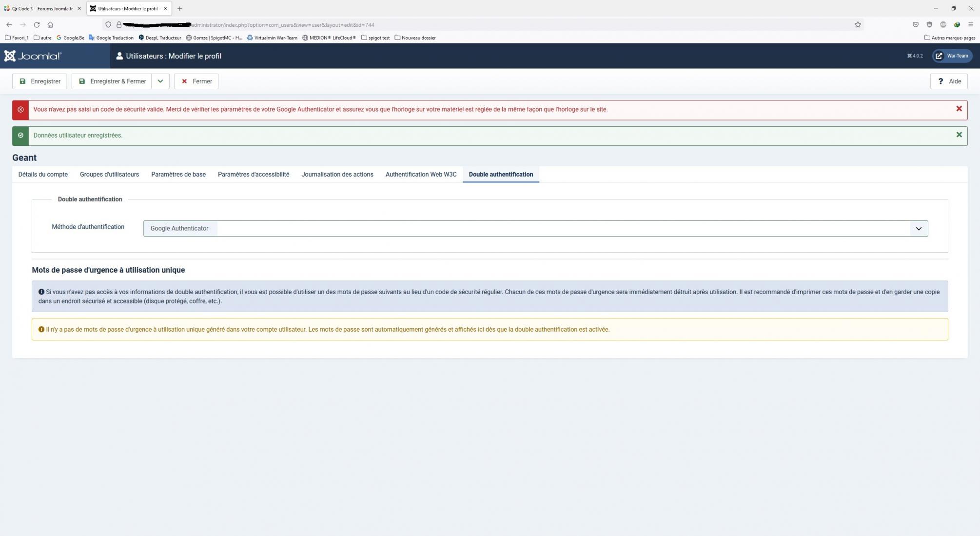The image size is (980, 536).
Task: Open the Virtualmin War-Team bookmark
Action: [x=272, y=38]
